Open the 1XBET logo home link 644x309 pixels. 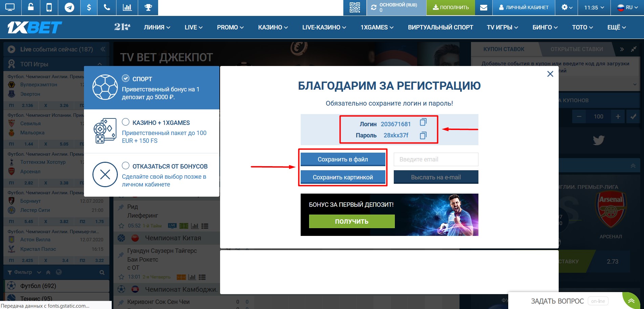35,27
